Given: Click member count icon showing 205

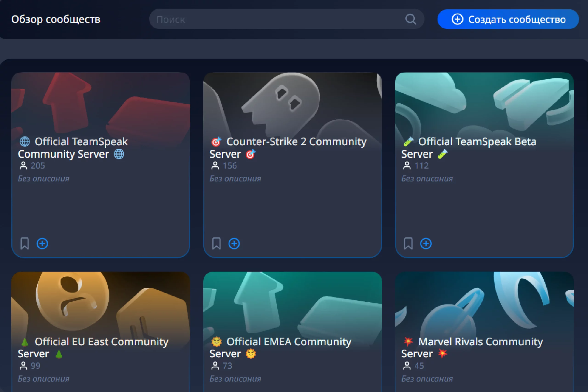Looking at the screenshot, I should (23, 166).
